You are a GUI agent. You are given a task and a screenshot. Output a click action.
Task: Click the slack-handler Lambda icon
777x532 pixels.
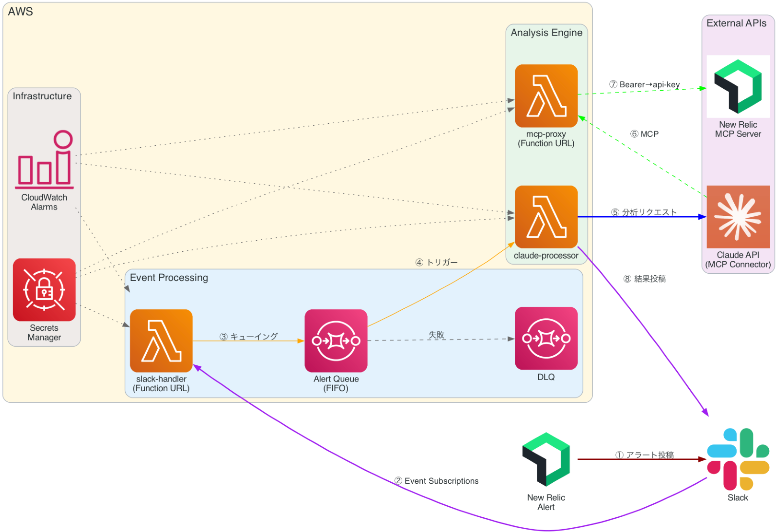(x=161, y=341)
